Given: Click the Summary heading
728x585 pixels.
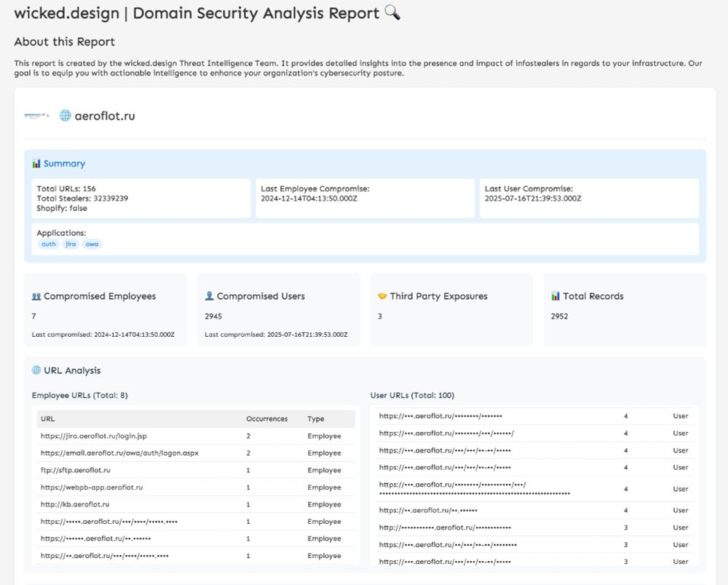Looking at the screenshot, I should point(64,163).
